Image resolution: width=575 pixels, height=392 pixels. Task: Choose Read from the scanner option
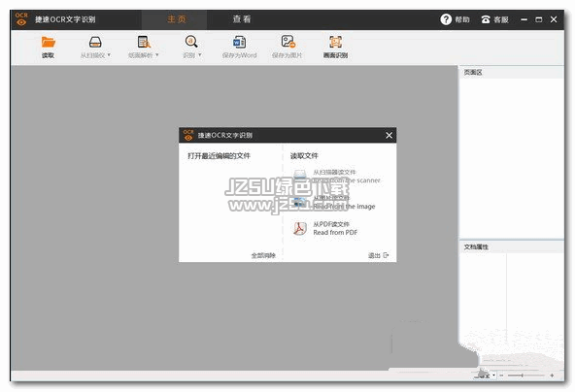point(337,177)
